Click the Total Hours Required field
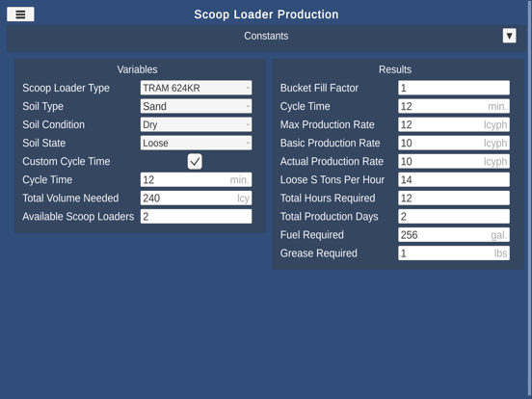The height and width of the screenshot is (399, 532). [454, 198]
